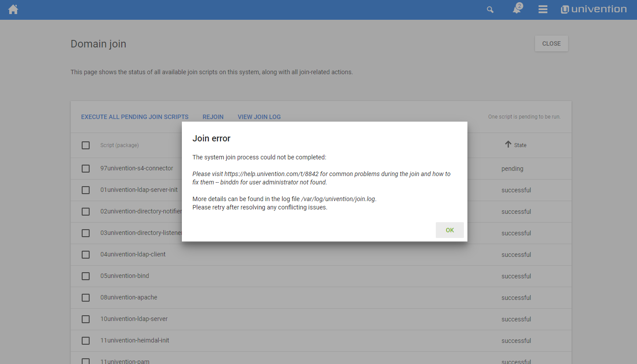Image resolution: width=637 pixels, height=364 pixels.
Task: Open the notifications bell
Action: (x=517, y=9)
